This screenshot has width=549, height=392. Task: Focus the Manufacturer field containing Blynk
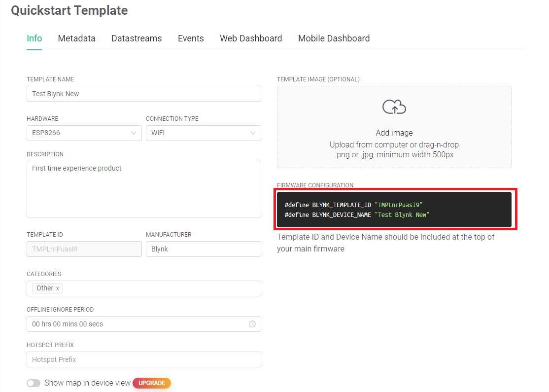tap(204, 249)
